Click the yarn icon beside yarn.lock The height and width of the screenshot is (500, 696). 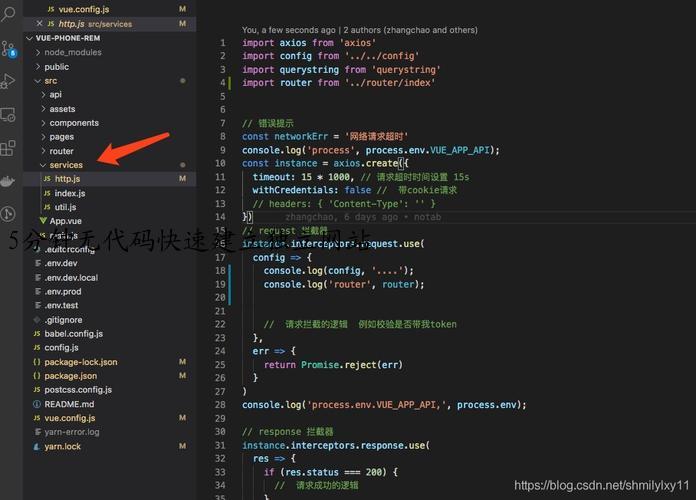pyautogui.click(x=37, y=446)
